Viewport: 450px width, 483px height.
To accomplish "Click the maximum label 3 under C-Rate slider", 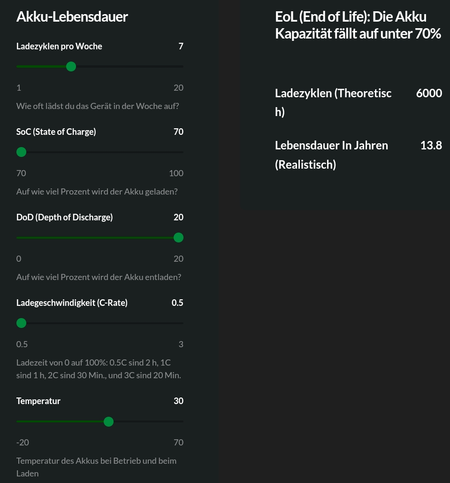I will (x=181, y=344).
